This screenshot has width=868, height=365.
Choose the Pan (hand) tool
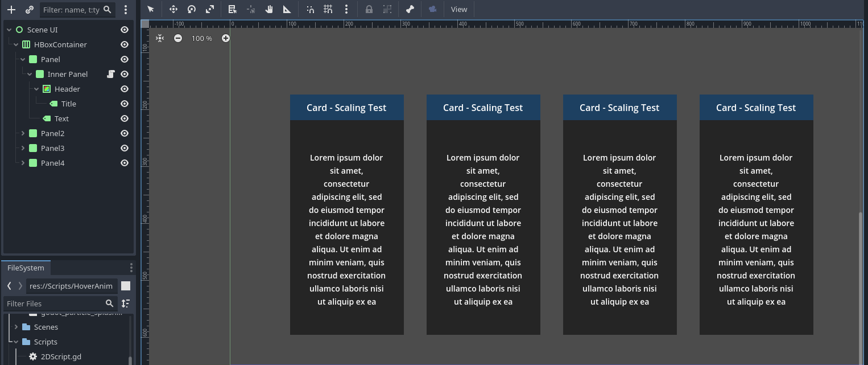tap(269, 9)
